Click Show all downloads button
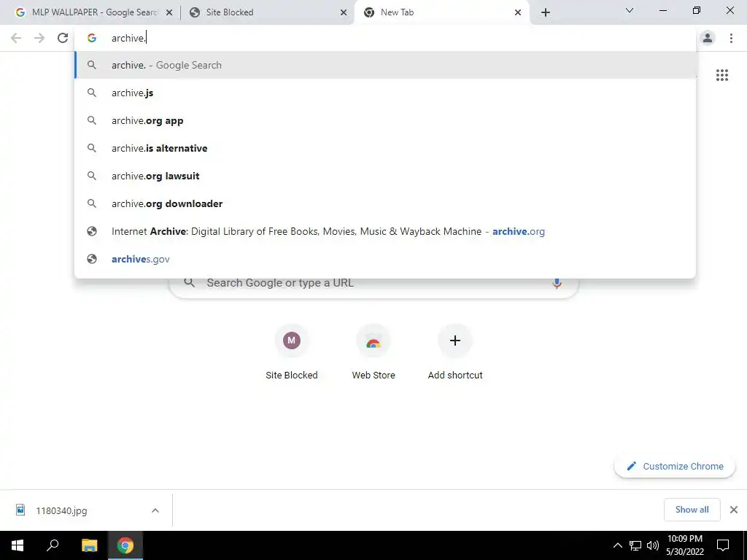Image resolution: width=747 pixels, height=560 pixels. tap(692, 510)
